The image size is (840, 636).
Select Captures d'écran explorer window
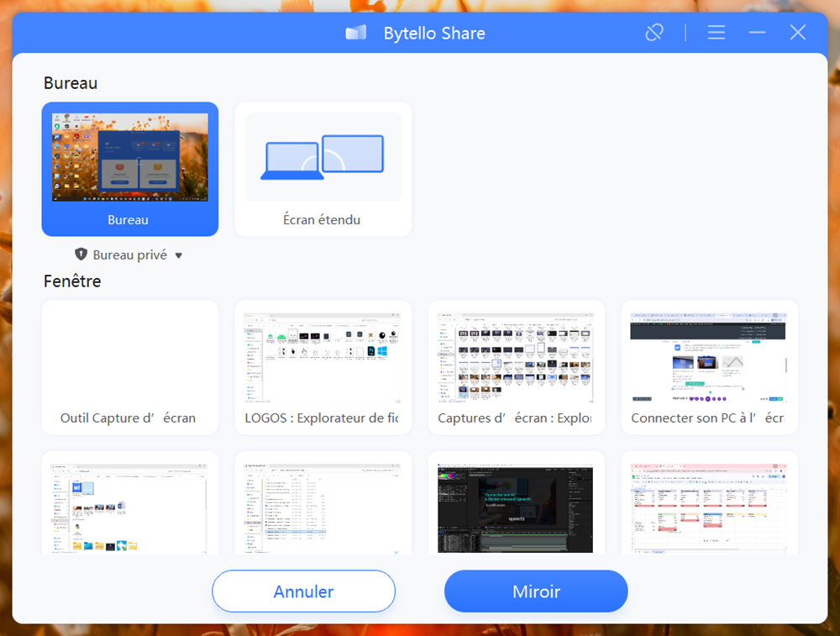[x=516, y=367]
